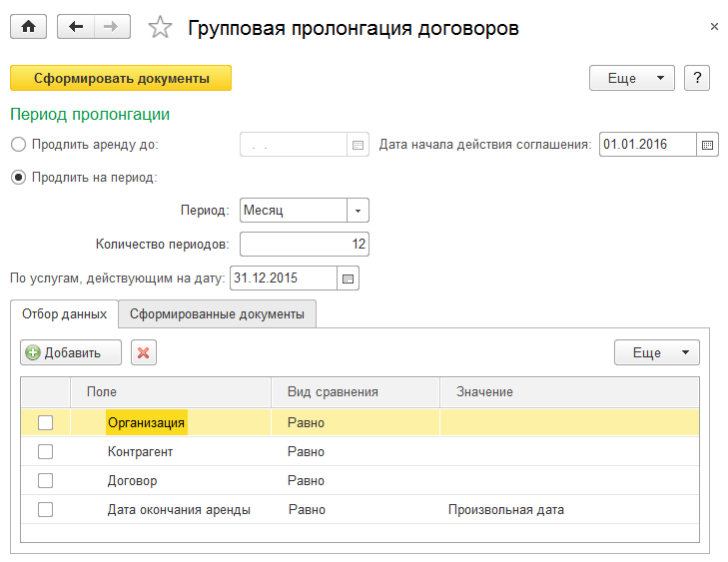Open help with the question mark button
Screen dimensions: 728x562
tap(697, 78)
